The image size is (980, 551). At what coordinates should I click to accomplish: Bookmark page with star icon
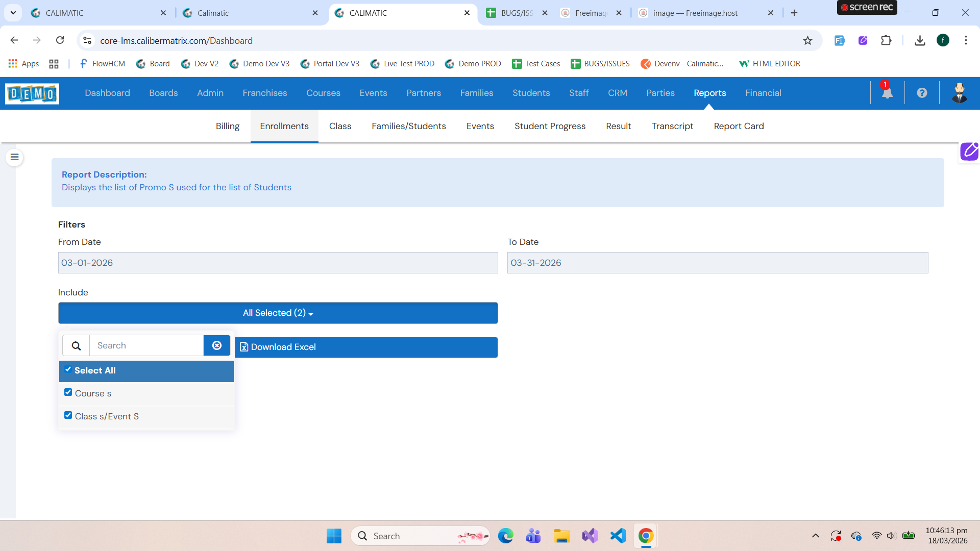pos(807,40)
